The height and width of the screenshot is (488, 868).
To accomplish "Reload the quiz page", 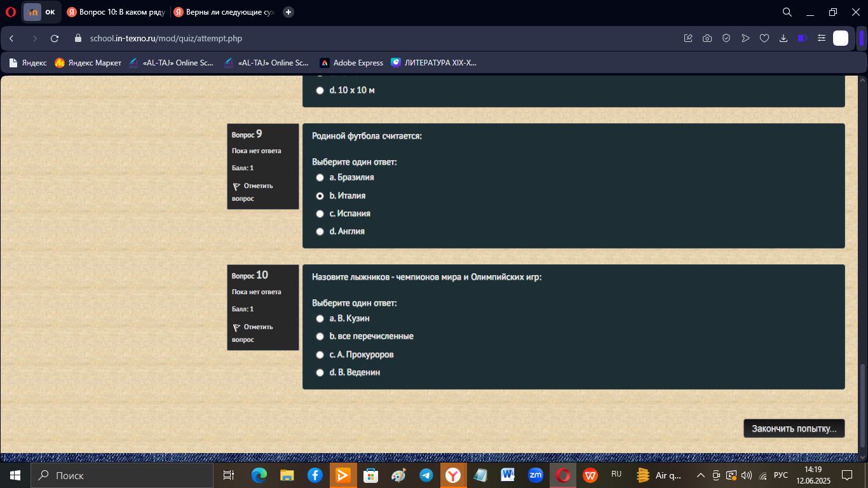I will [x=55, y=38].
